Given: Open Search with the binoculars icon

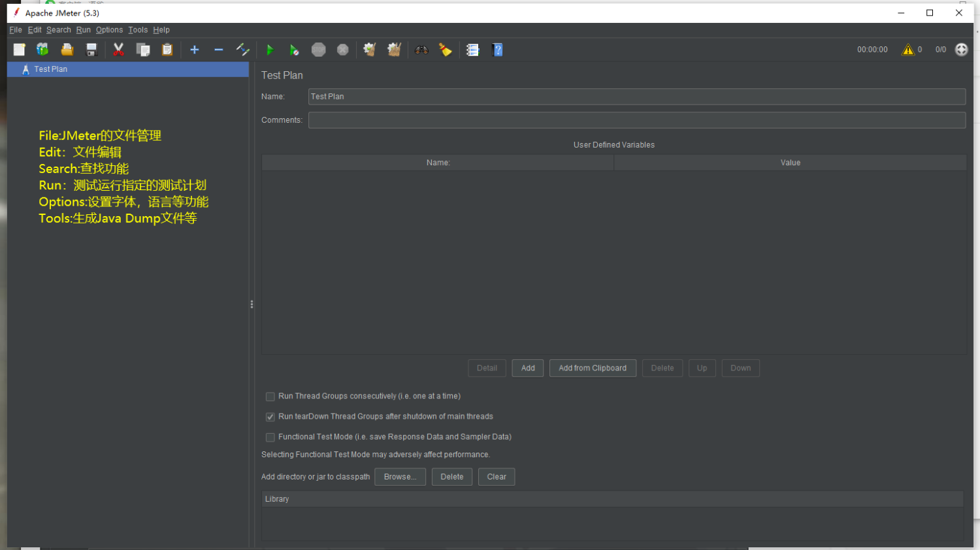Looking at the screenshot, I should (x=421, y=50).
